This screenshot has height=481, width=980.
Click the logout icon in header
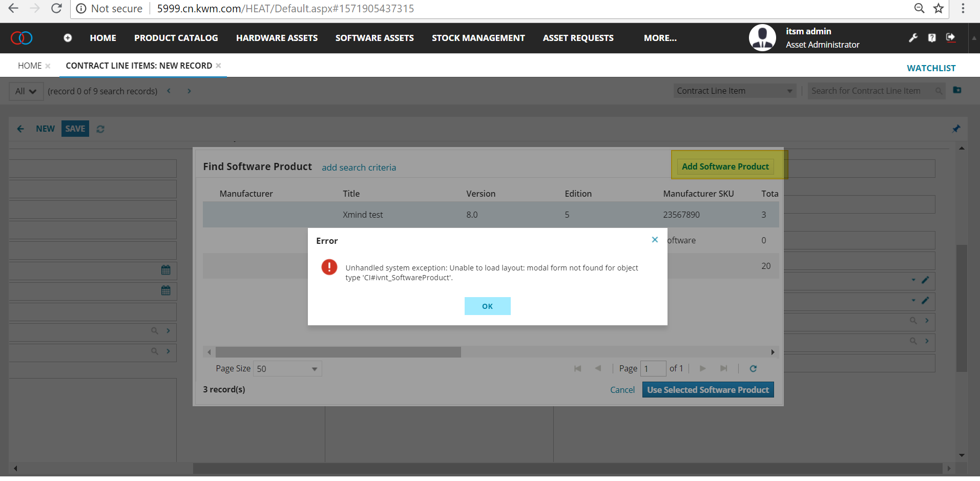coord(951,37)
